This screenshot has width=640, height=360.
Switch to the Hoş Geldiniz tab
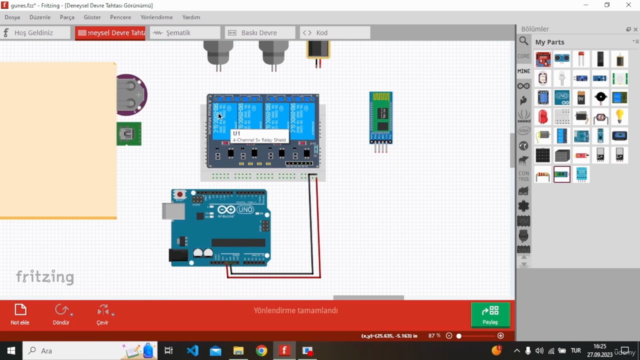point(36,33)
